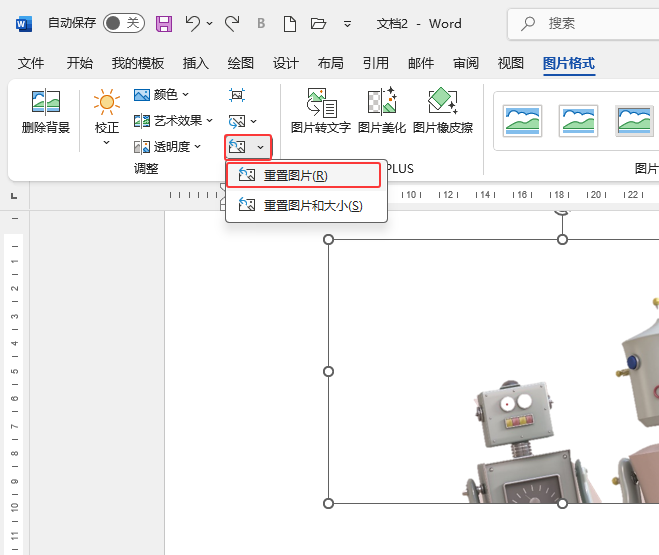The height and width of the screenshot is (555, 659).
Task: Apply the third picture style thumbnail
Action: 634,121
